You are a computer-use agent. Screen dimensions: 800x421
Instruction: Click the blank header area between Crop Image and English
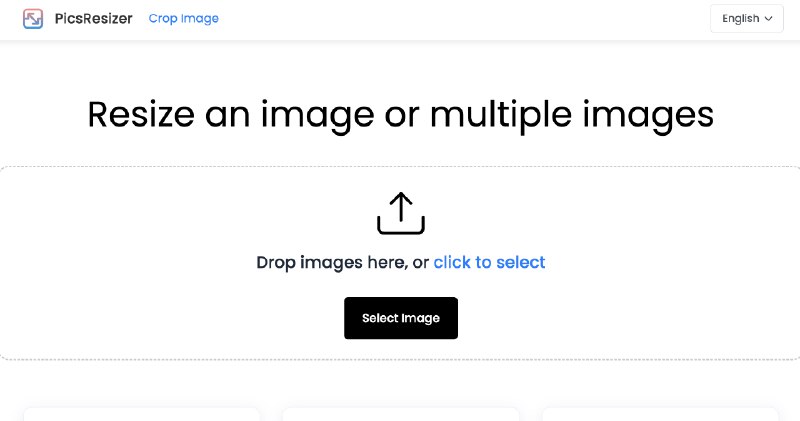point(464,19)
